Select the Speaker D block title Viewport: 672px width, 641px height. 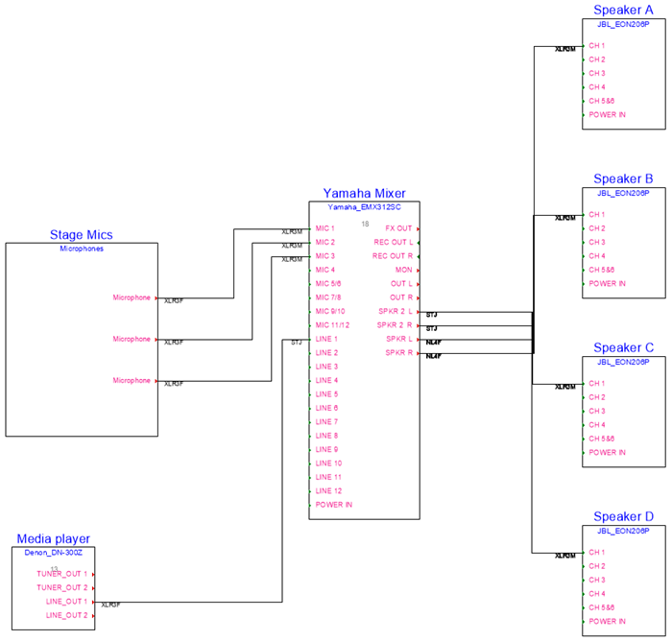click(624, 516)
